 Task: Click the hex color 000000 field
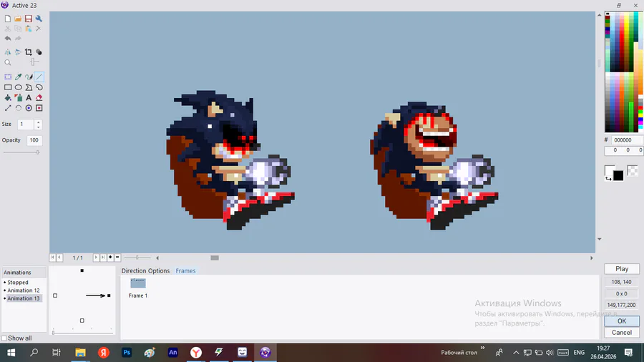click(x=627, y=140)
